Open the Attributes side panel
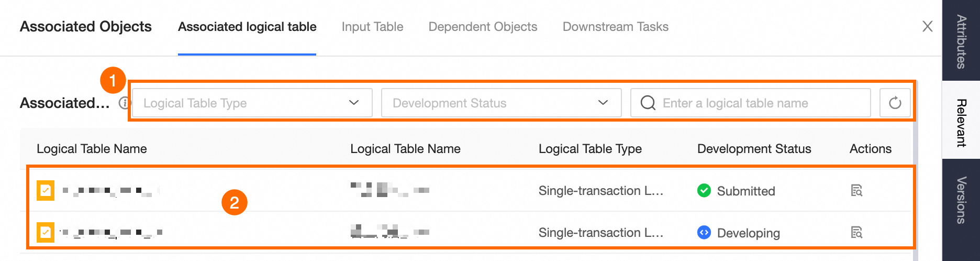This screenshot has width=980, height=261. [x=961, y=41]
